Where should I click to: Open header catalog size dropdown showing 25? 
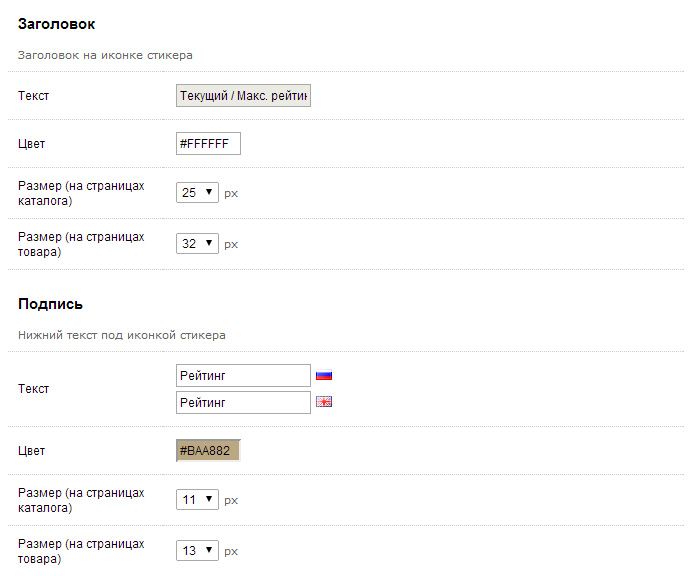[x=197, y=192]
